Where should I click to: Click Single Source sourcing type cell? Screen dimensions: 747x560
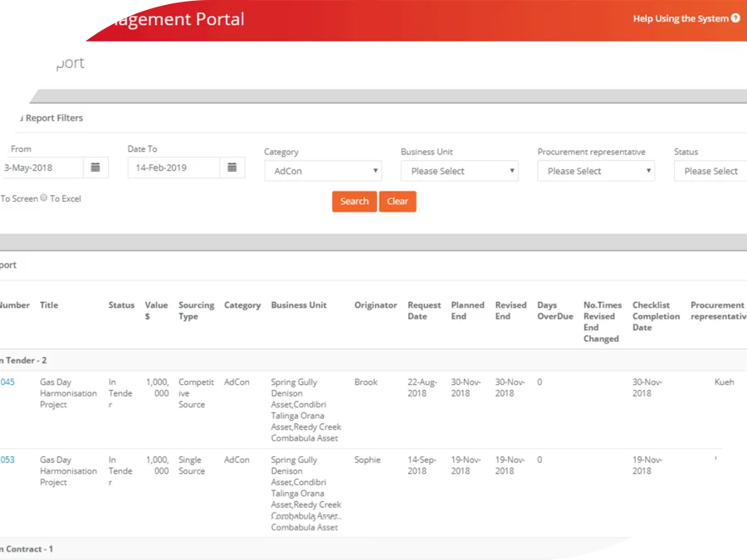[x=192, y=465]
